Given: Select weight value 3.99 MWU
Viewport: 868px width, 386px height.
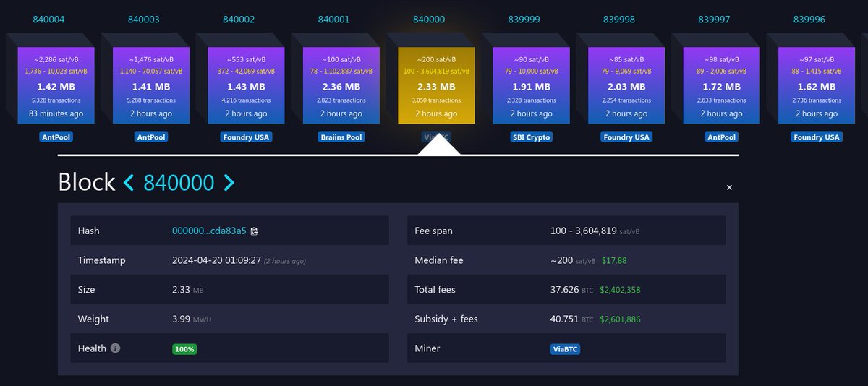Looking at the screenshot, I should tap(192, 319).
